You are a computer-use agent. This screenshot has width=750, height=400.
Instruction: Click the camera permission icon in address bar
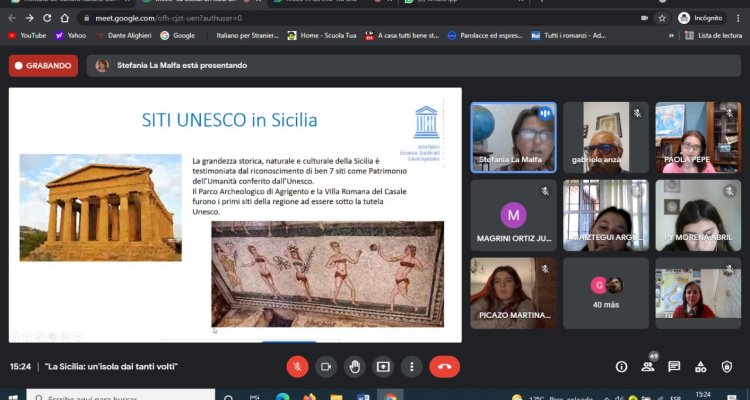[x=644, y=18]
